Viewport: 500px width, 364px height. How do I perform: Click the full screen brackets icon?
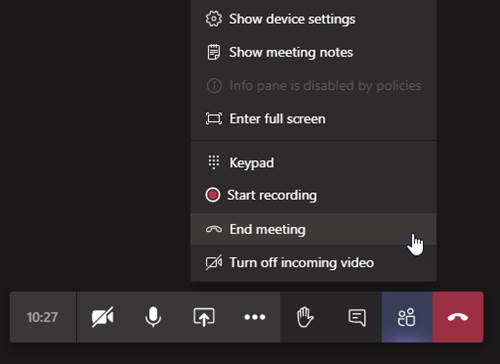[x=214, y=119]
